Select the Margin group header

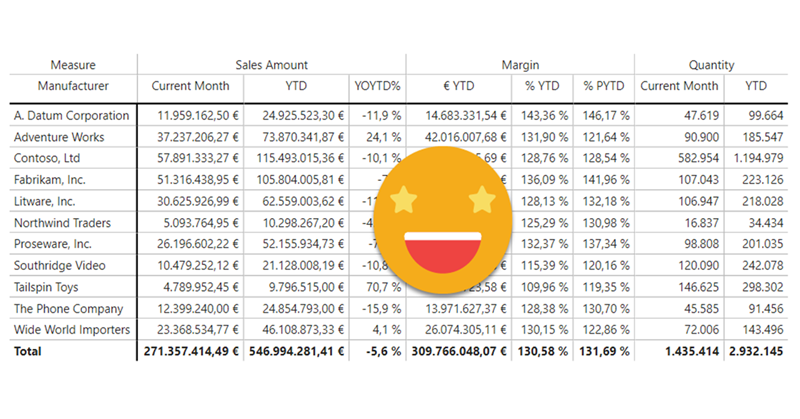520,64
